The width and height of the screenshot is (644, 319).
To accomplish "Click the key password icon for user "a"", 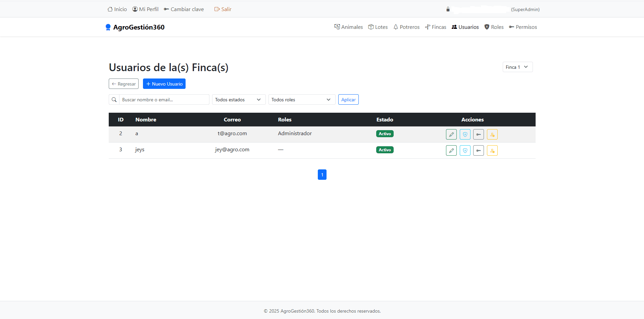I will point(478,134).
